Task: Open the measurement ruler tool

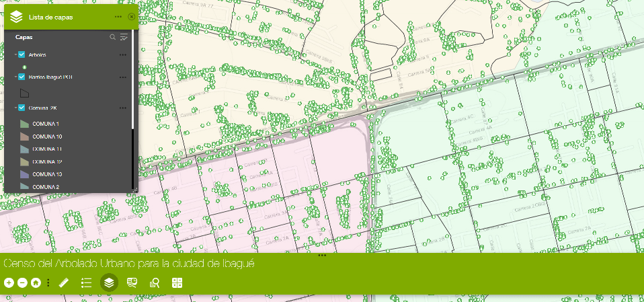Action: tap(65, 283)
